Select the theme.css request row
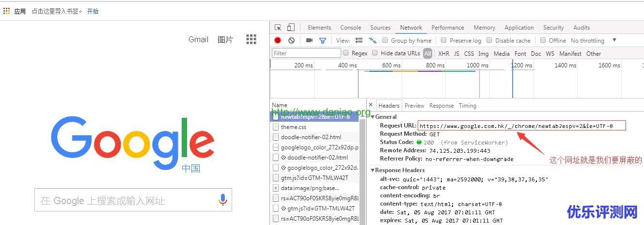The height and width of the screenshot is (225, 644). (x=314, y=127)
